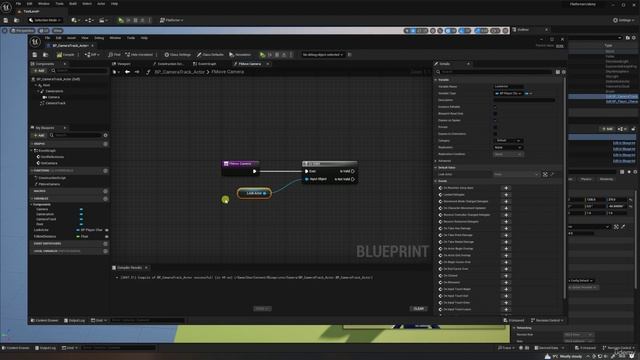The image size is (640, 360).
Task: Open Variable Type dropdown in Details
Action: coord(509,93)
